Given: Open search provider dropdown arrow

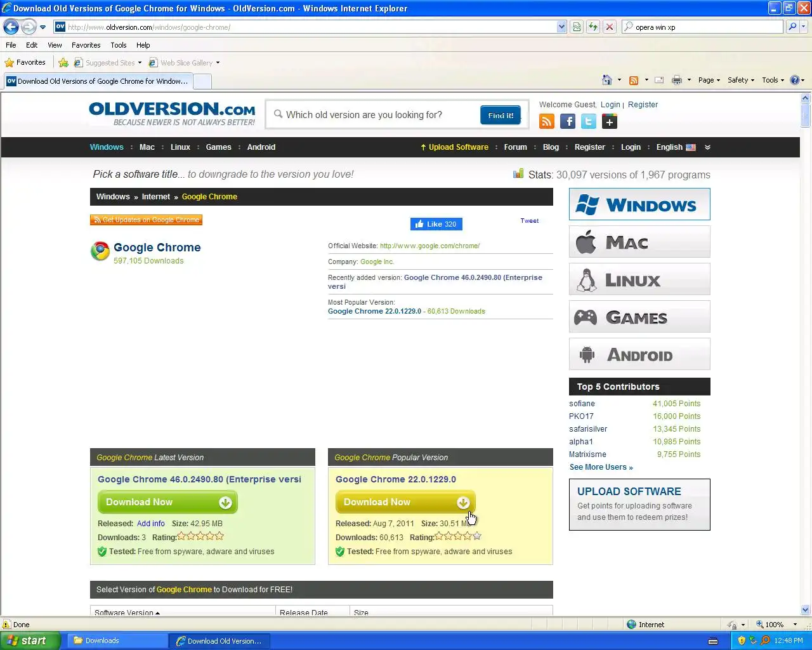Looking at the screenshot, I should (804, 27).
